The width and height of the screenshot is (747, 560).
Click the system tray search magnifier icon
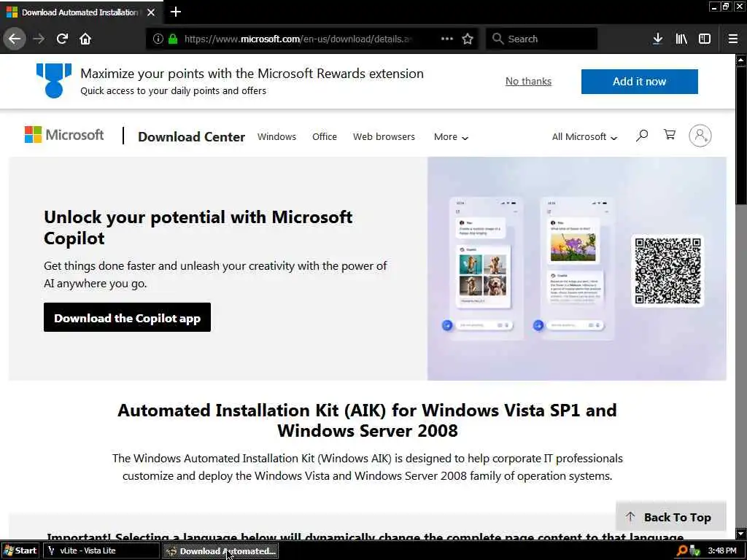[x=682, y=551]
